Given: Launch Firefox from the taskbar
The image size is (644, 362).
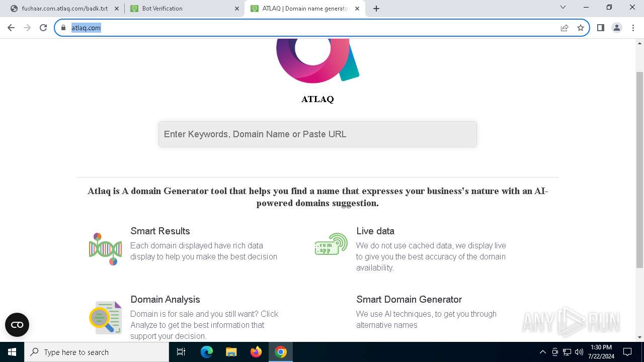Looking at the screenshot, I should (x=256, y=352).
